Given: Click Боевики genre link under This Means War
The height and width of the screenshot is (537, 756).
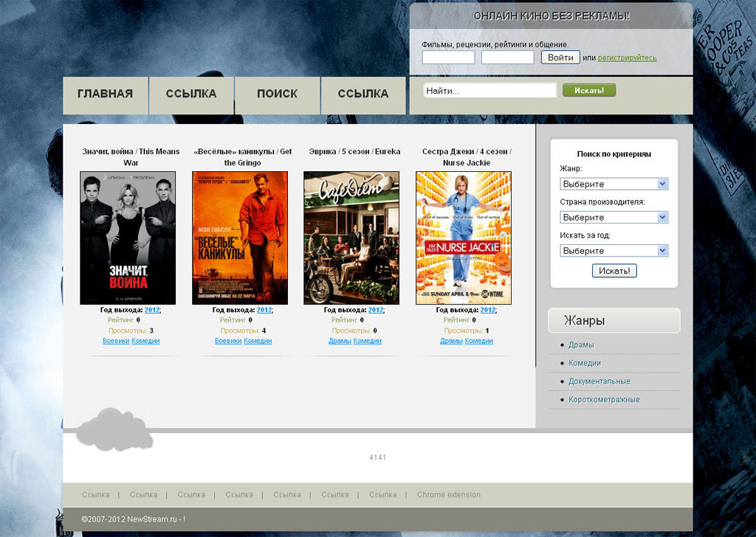Looking at the screenshot, I should click(x=116, y=341).
